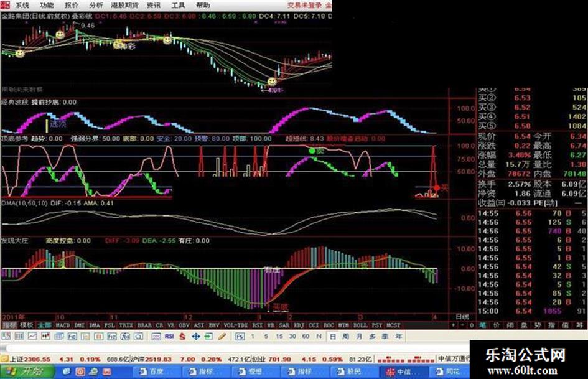Select the 季 quarterly period button
The width and height of the screenshot is (588, 379).
385,337
